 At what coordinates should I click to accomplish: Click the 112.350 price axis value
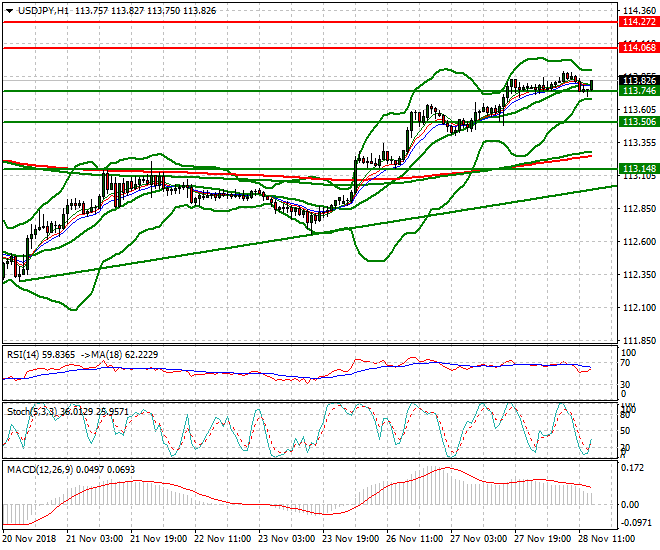click(639, 274)
